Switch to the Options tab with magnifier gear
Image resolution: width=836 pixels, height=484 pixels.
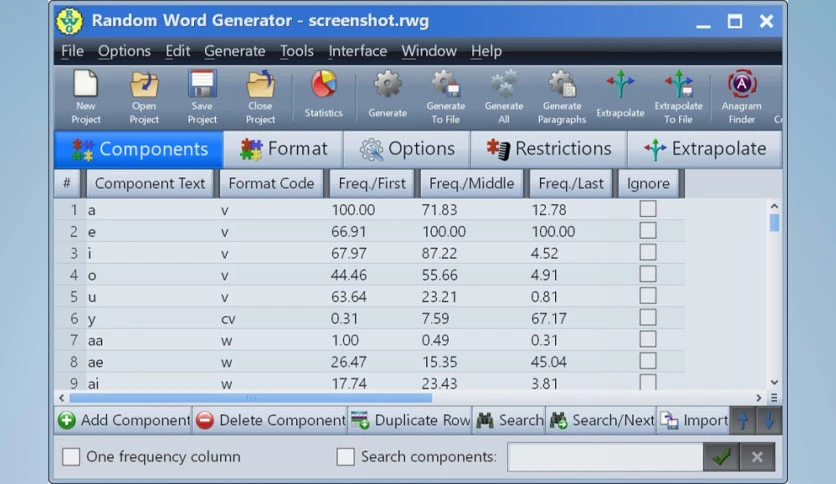coord(407,149)
